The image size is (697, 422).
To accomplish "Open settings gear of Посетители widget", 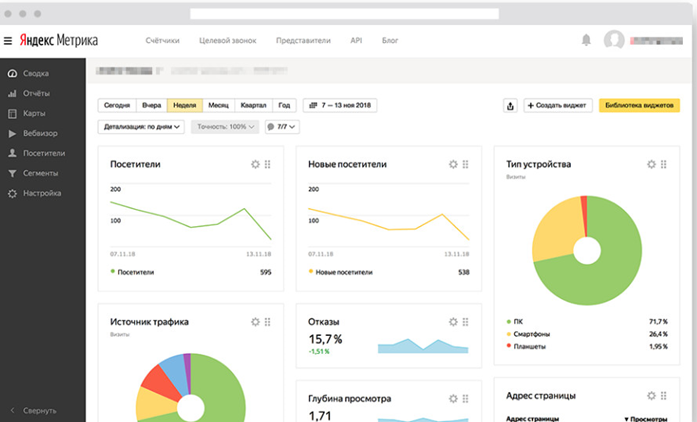I will click(255, 165).
